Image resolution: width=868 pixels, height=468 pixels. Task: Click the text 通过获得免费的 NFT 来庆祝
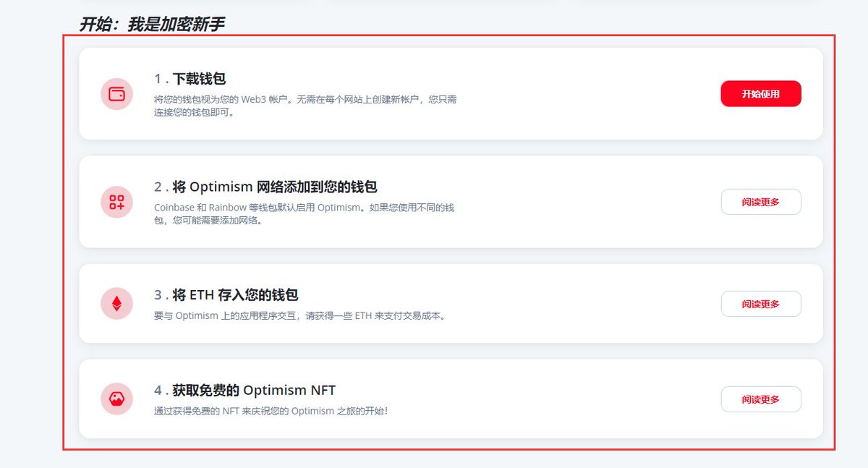pyautogui.click(x=271, y=411)
